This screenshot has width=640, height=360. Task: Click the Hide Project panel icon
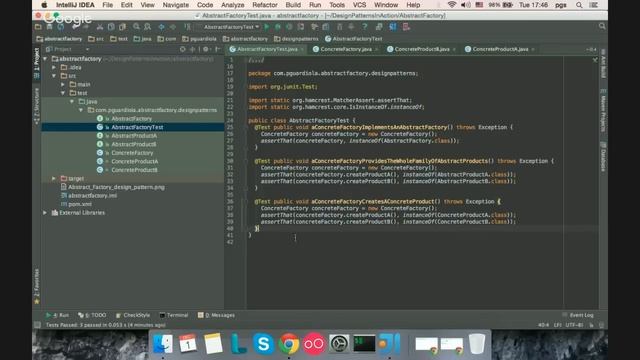coord(218,49)
